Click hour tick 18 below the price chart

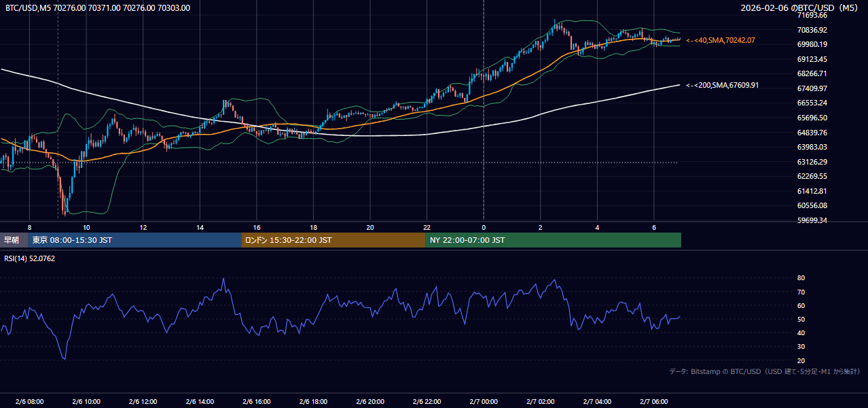coord(314,227)
